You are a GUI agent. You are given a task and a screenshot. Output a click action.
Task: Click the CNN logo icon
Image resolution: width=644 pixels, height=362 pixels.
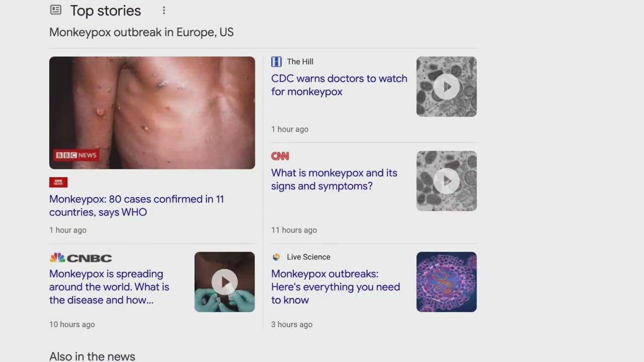(280, 156)
